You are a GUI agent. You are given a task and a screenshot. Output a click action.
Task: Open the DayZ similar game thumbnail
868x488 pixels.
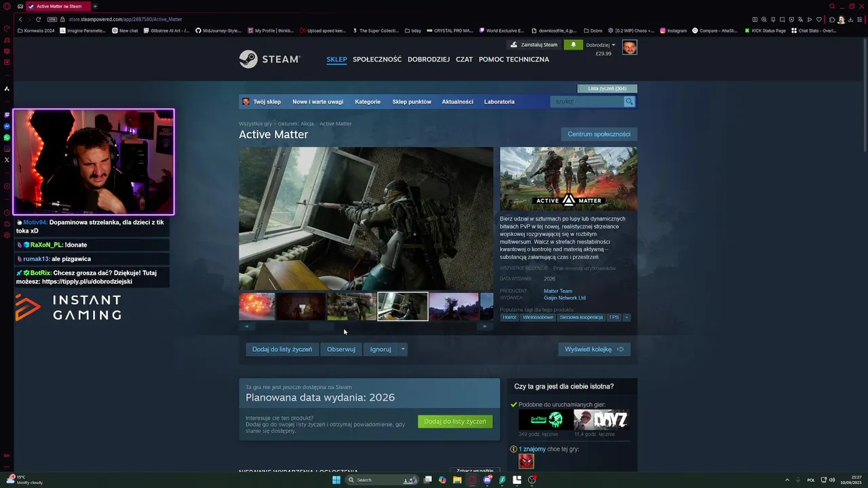[x=601, y=420]
